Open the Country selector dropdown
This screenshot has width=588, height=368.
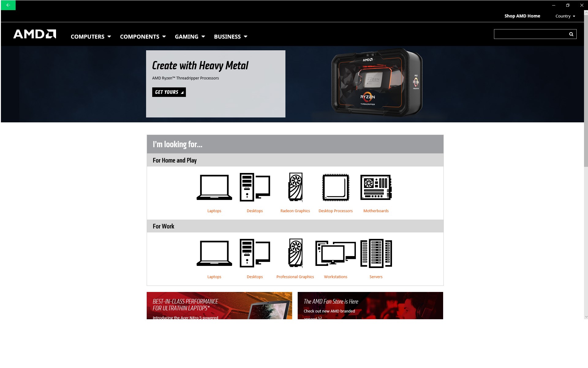coord(565,16)
